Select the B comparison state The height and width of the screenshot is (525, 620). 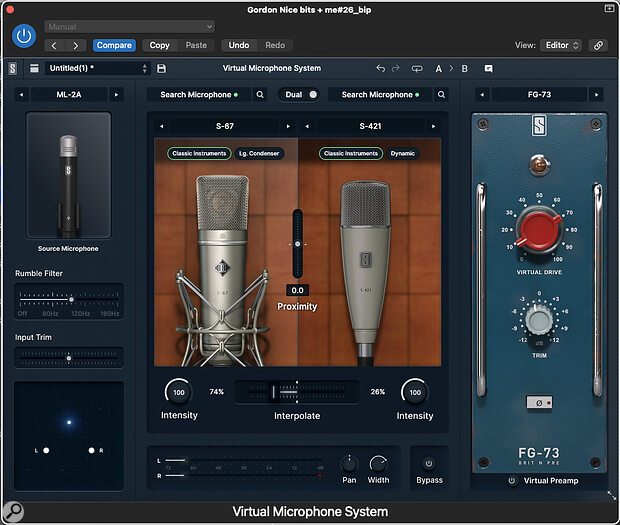click(465, 69)
